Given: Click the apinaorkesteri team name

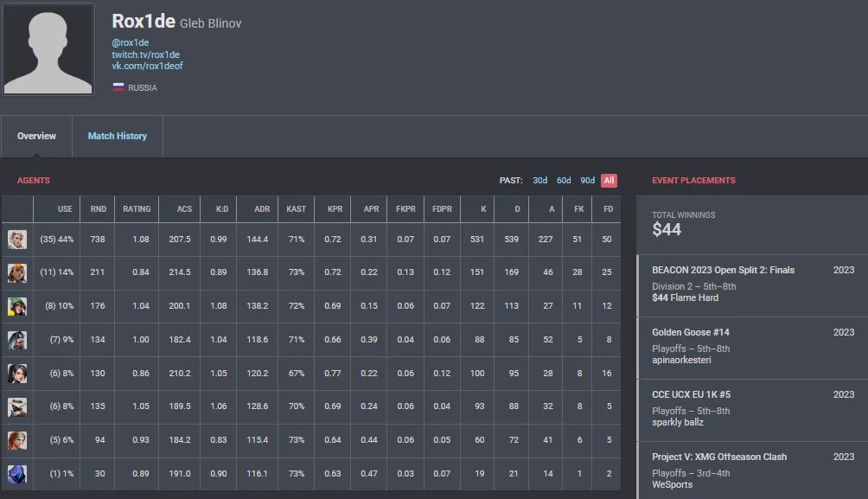Looking at the screenshot, I should 681,360.
